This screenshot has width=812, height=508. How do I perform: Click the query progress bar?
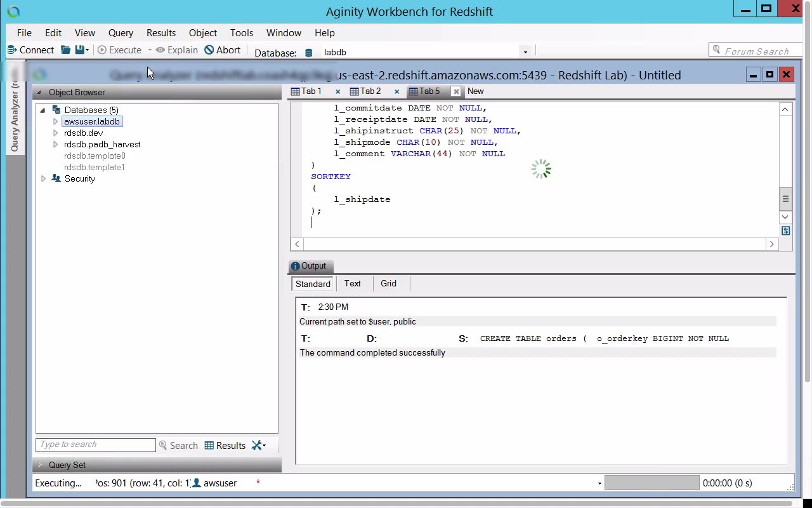[x=652, y=483]
